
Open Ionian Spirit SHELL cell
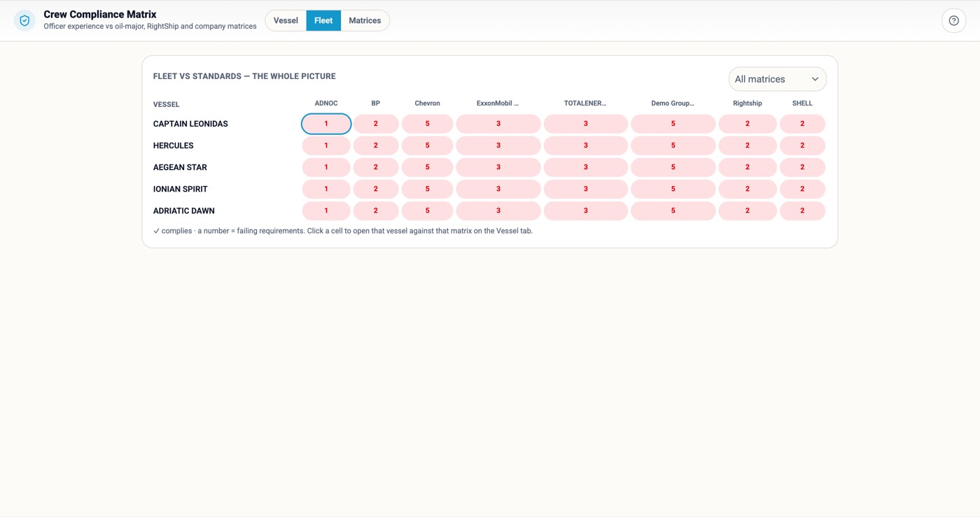tap(802, 189)
